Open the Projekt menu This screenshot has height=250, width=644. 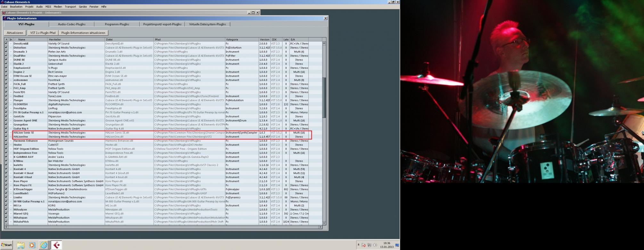click(x=29, y=7)
